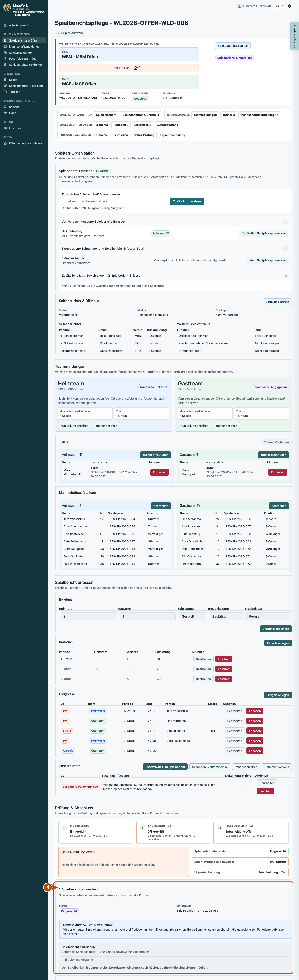This screenshot has height=980, width=299.
Task: Open the referee assignment via Einteilung öffnen
Action: pos(277,302)
